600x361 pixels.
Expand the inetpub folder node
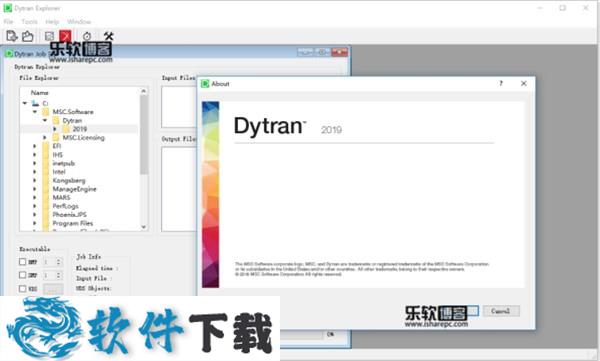click(34, 163)
